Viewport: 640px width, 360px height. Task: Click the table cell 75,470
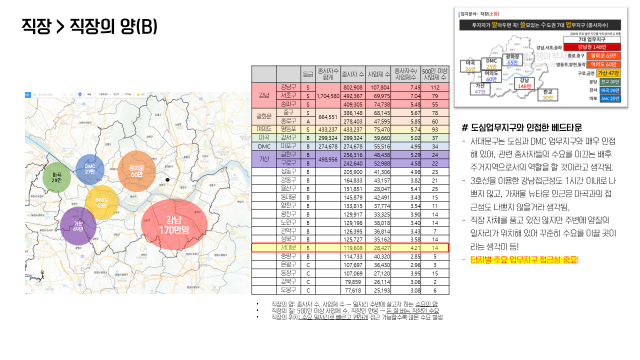coord(378,129)
